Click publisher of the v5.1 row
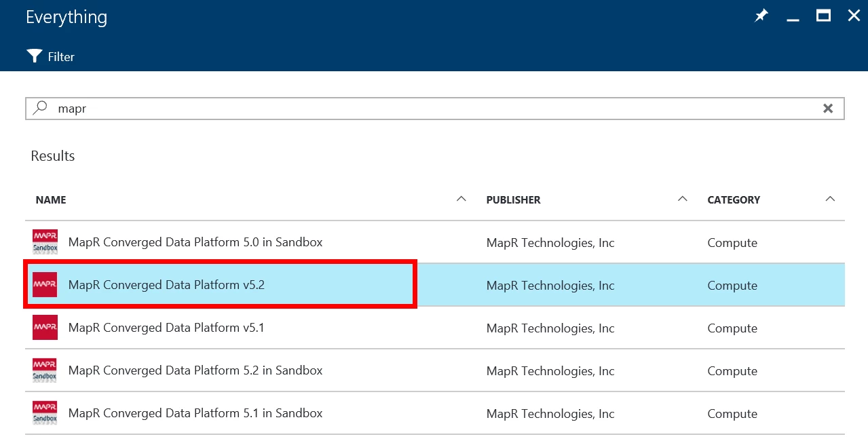Screen dimensions: 868x441 (550, 328)
